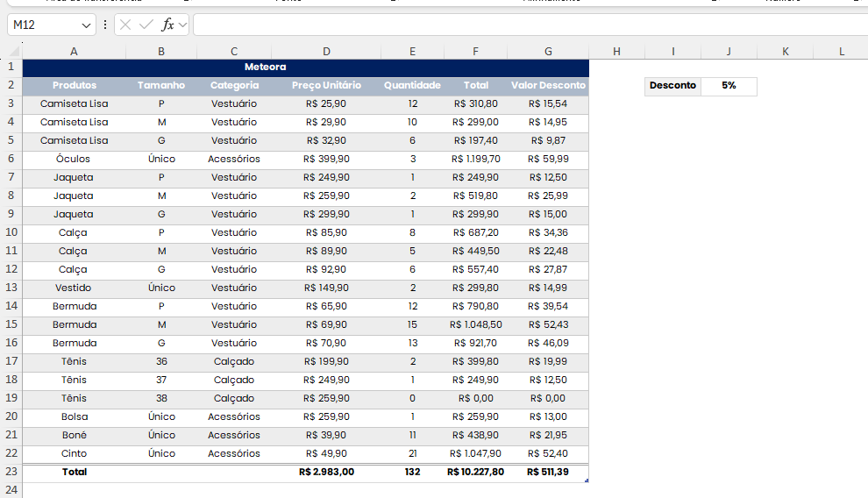Image resolution: width=868 pixels, height=498 pixels.
Task: Select the R$ 1.047,90 total cell
Action: click(x=475, y=453)
